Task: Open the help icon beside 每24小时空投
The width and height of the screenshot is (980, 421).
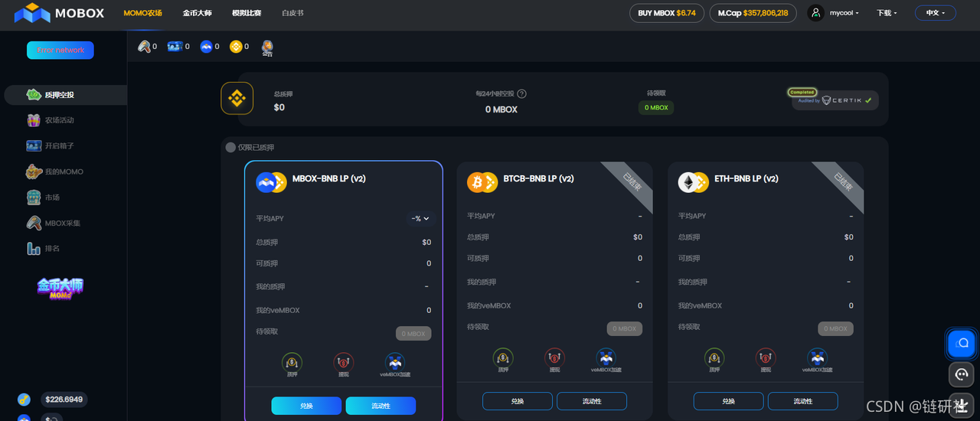Action: click(x=522, y=93)
